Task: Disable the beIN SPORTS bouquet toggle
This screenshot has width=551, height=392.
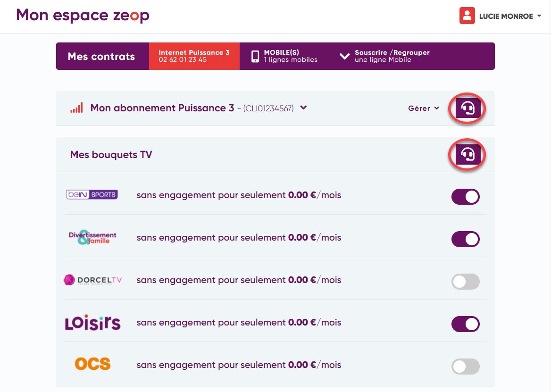Action: coord(466,197)
